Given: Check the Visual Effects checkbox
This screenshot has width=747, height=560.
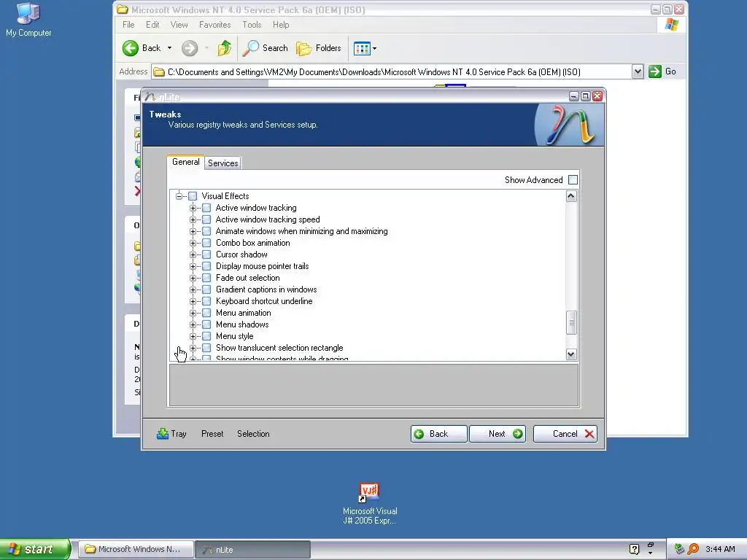Looking at the screenshot, I should pos(193,196).
